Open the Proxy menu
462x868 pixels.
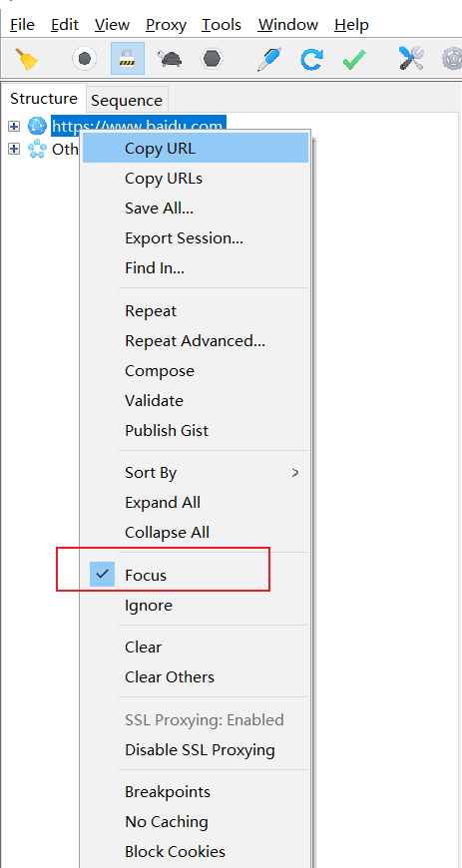(167, 25)
